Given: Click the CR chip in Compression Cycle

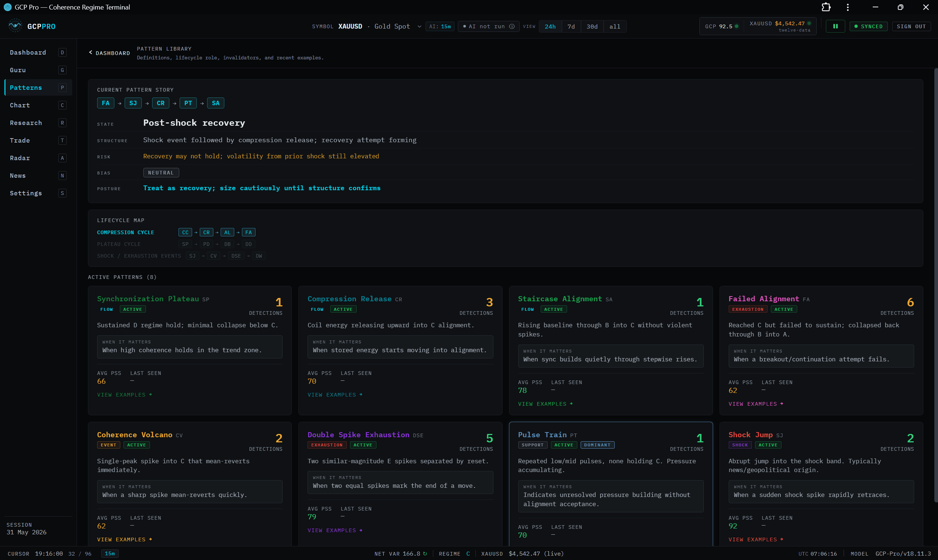Looking at the screenshot, I should [x=206, y=232].
